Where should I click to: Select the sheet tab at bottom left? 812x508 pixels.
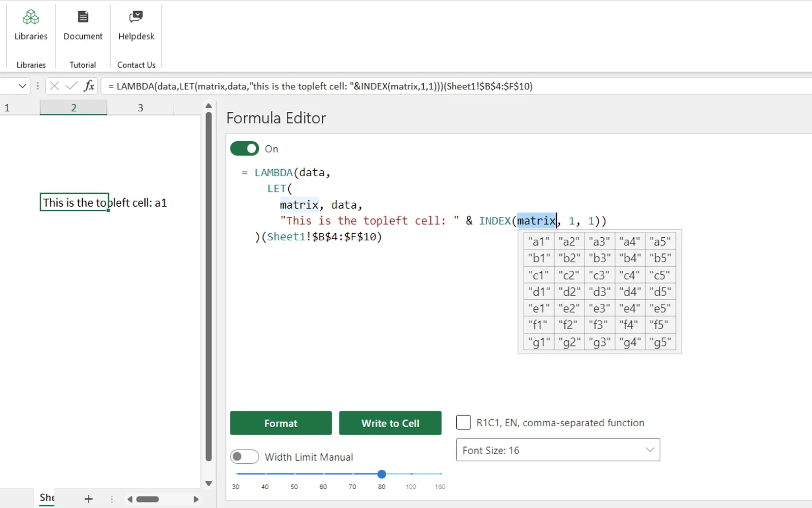point(47,498)
